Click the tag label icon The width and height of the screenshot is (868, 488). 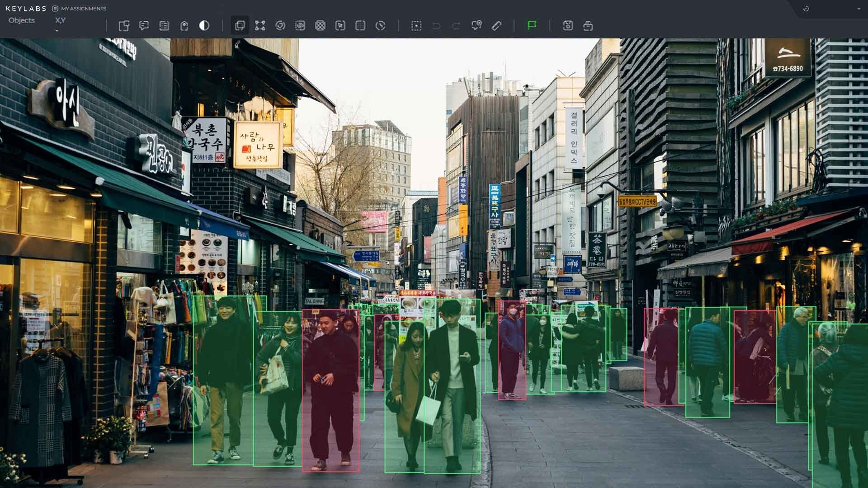tap(184, 26)
